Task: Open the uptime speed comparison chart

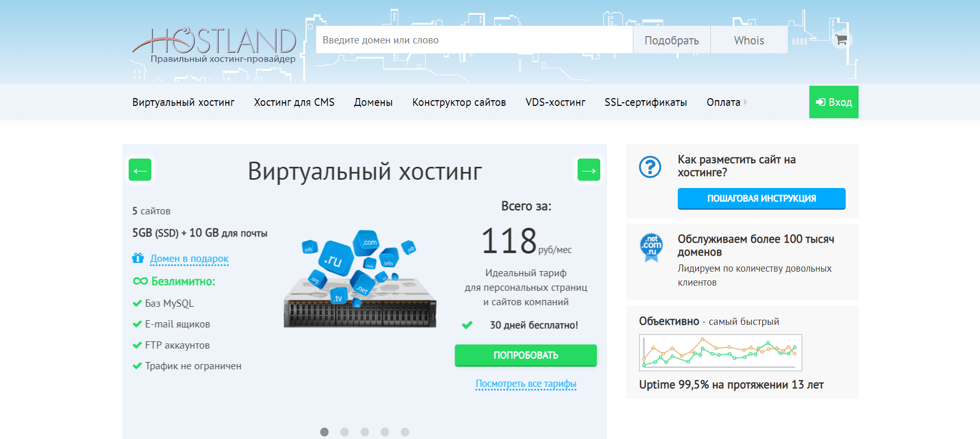Action: 720,352
